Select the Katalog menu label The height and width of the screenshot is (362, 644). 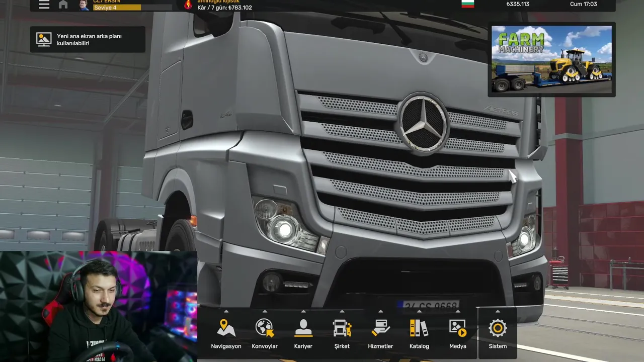pos(419,346)
